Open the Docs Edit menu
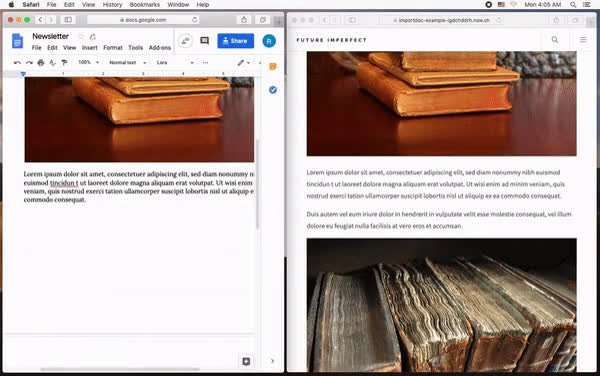The width and height of the screenshot is (600, 376). [x=52, y=48]
